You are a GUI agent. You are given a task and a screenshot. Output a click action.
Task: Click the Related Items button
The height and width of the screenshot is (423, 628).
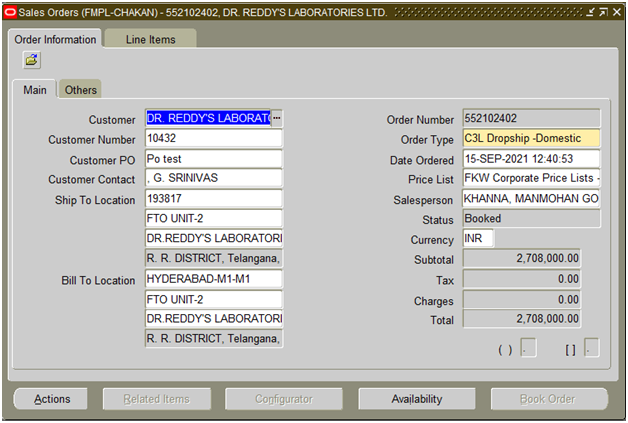(x=157, y=399)
